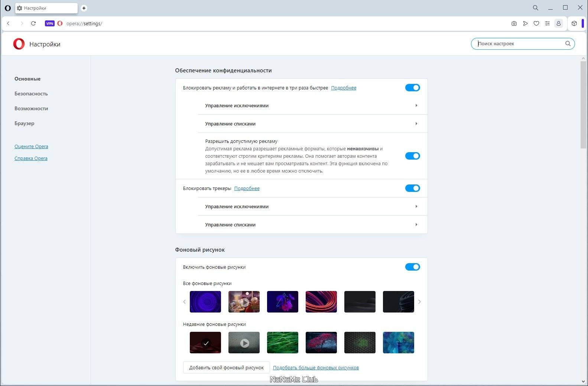Expand tracker blocker Управление списками
This screenshot has width=588, height=386.
(312, 225)
